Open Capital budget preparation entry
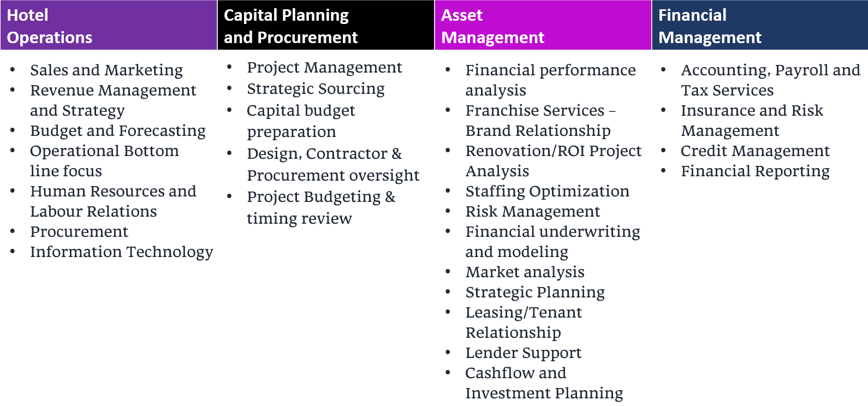Screen dimensions: 868x406 coord(301,121)
